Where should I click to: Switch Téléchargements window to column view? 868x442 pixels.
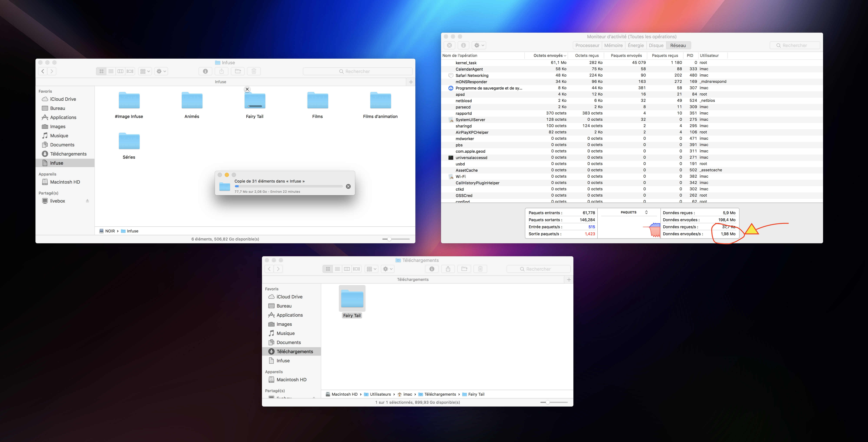(x=347, y=269)
